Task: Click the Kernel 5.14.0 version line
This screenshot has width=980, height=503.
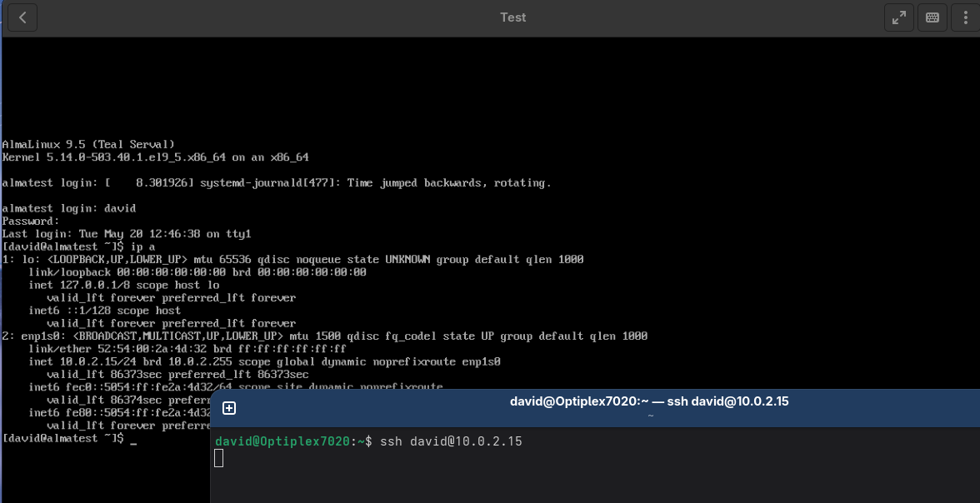Action: pos(155,157)
